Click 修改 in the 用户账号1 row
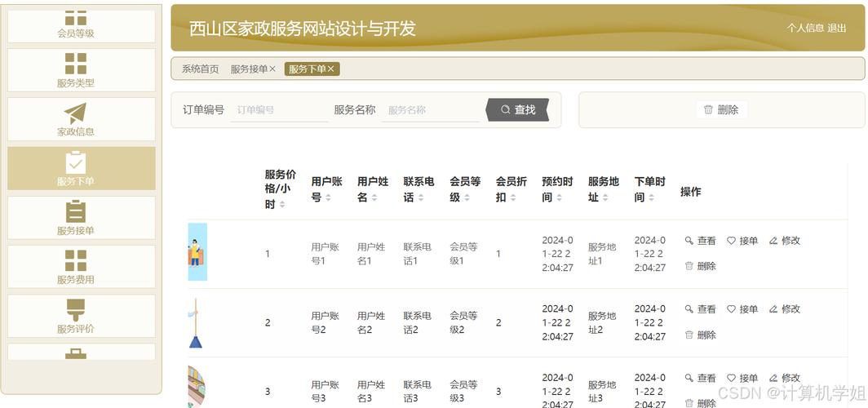The height and width of the screenshot is (408, 868). [x=785, y=241]
